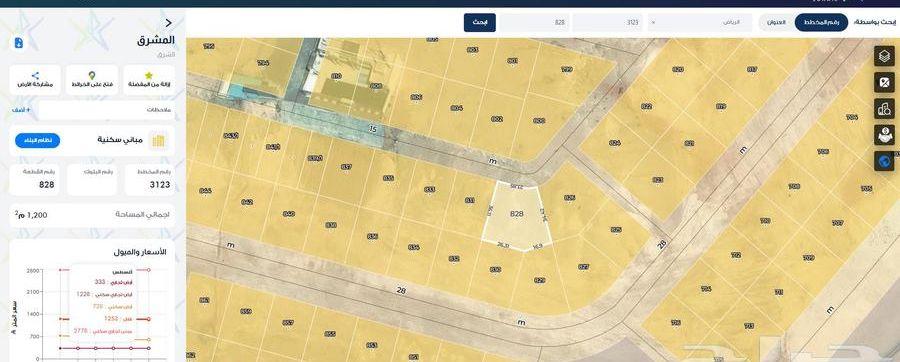Screen dimensions: 900x362
Task: Select parcel 833 on the map
Action: click(429, 189)
